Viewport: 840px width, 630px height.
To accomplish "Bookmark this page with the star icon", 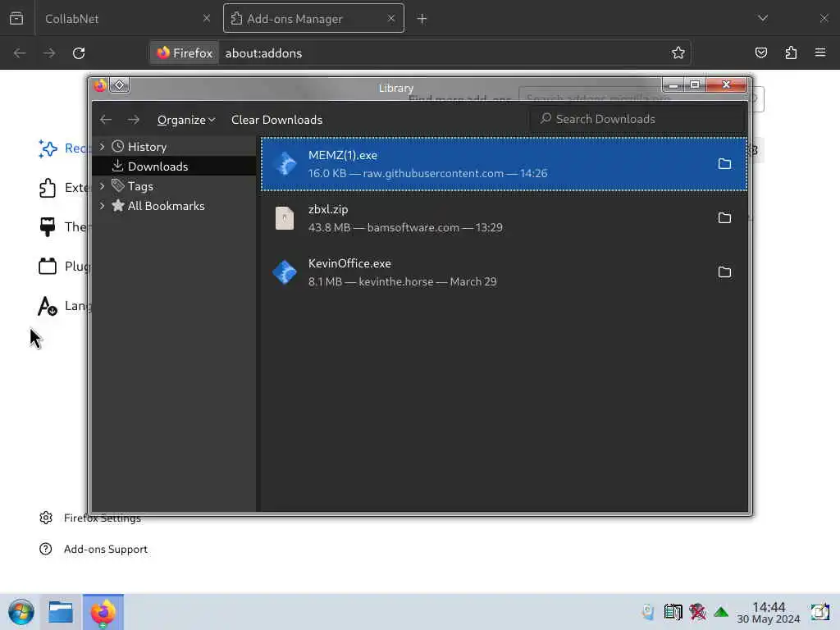I will pyautogui.click(x=678, y=52).
